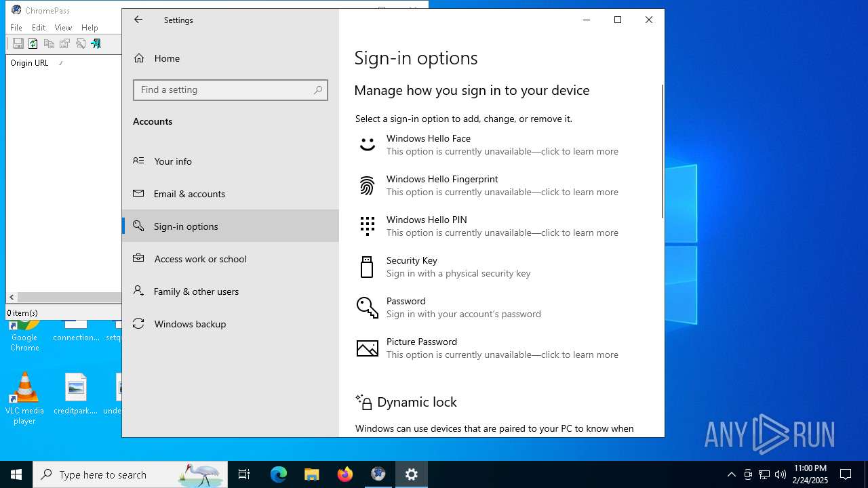Select Google Chrome desktop shortcut

tap(24, 336)
